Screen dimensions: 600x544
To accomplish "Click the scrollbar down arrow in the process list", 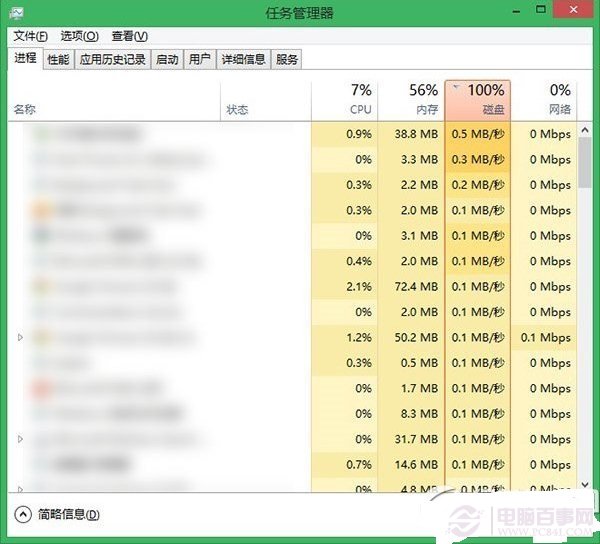I will 585,484.
